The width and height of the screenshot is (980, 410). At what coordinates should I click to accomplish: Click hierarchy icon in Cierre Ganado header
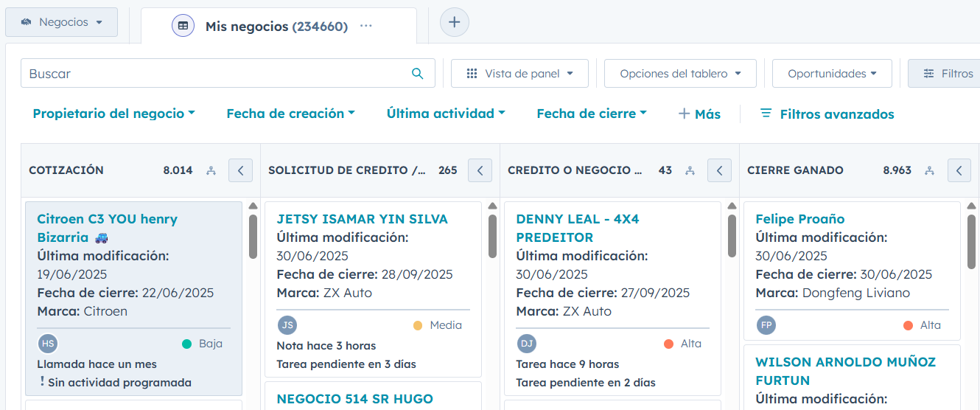pos(929,170)
